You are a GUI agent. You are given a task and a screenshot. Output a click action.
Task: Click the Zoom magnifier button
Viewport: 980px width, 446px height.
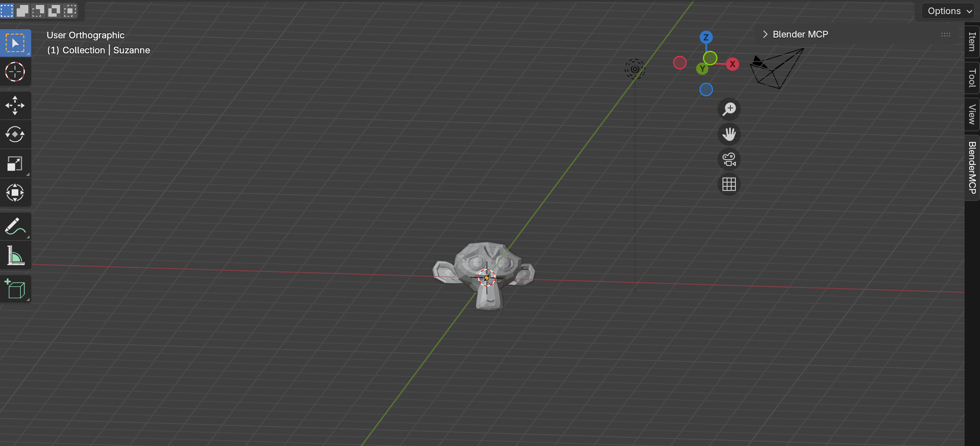[x=729, y=109]
